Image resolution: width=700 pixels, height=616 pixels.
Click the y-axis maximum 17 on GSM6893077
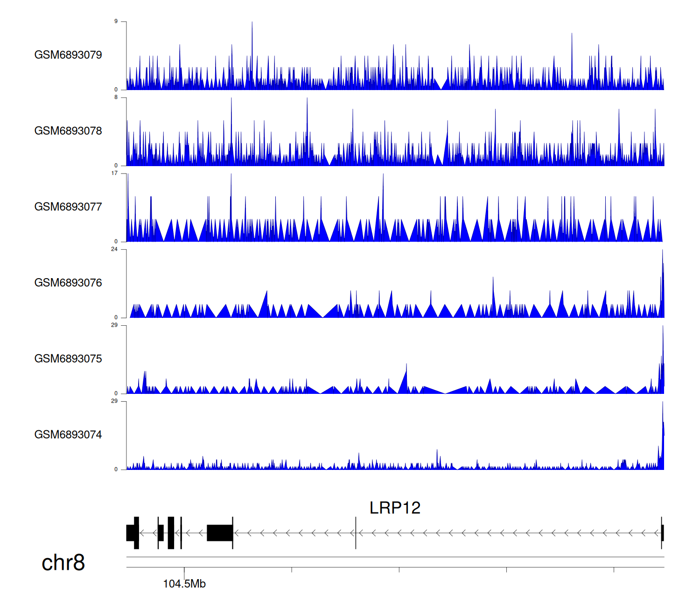tap(114, 174)
